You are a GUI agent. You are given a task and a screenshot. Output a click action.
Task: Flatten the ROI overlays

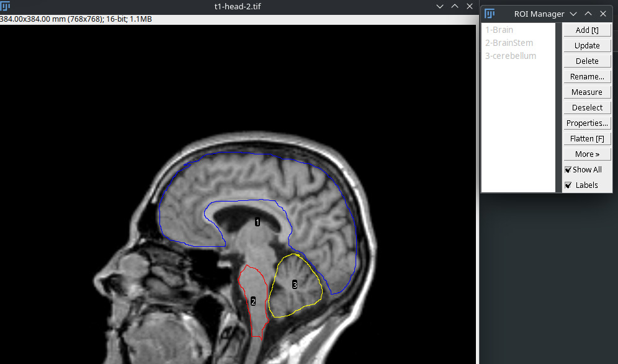click(x=586, y=138)
